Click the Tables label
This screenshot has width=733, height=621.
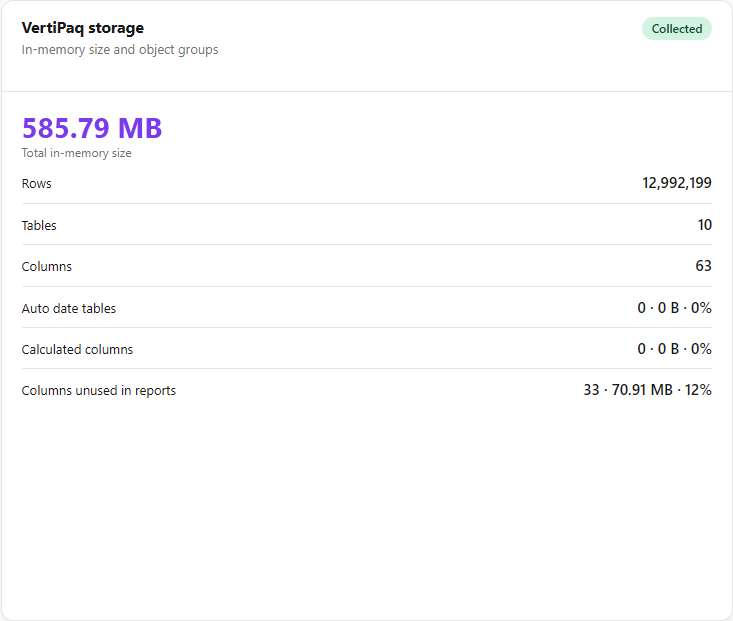pyautogui.click(x=39, y=225)
